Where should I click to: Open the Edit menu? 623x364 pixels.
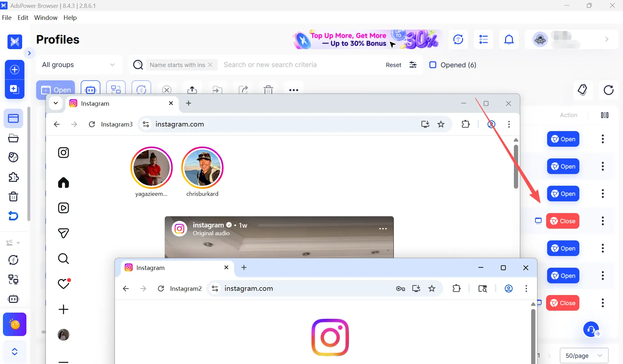[x=23, y=18]
